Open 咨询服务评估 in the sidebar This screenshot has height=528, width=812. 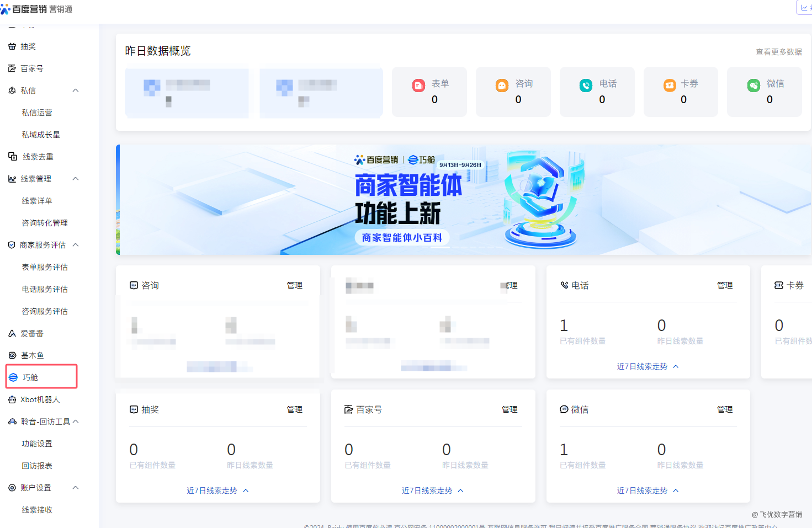(x=45, y=311)
